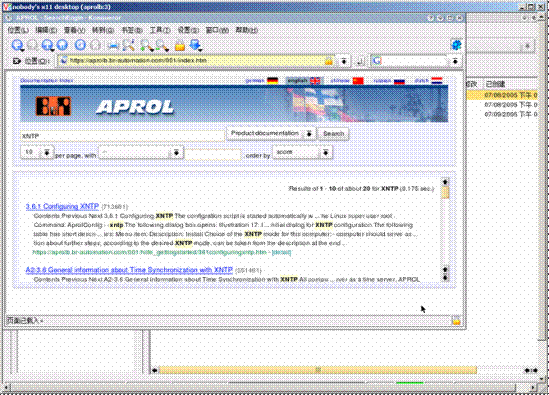Screen dimensions: 549x395
Task: Open the 帮助(H) menu
Action: [x=246, y=30]
